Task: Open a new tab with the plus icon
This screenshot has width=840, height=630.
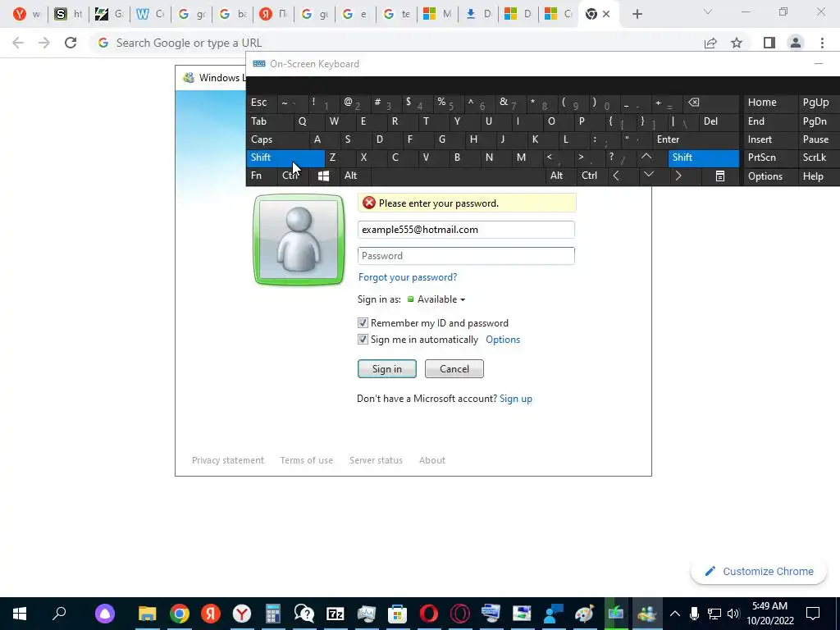Action: click(637, 14)
